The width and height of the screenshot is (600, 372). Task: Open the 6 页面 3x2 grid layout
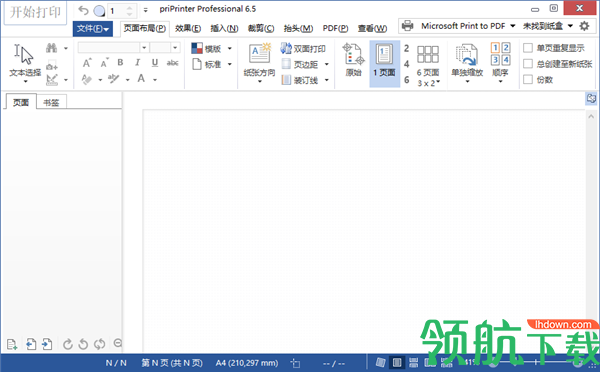[428, 65]
